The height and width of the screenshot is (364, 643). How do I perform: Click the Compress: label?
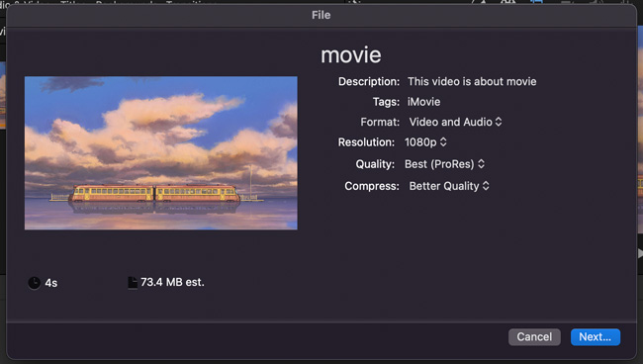click(372, 186)
